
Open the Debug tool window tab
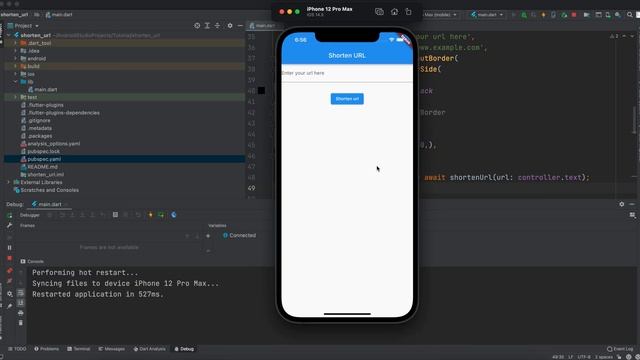(184, 349)
